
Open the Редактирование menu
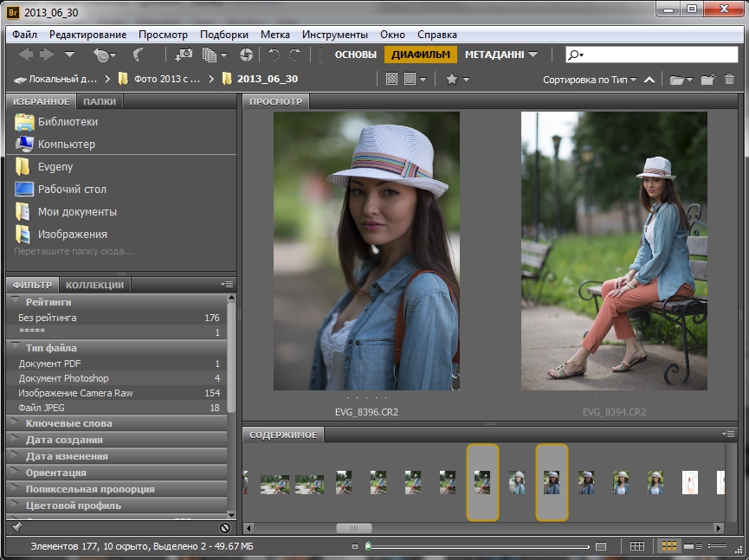(88, 35)
